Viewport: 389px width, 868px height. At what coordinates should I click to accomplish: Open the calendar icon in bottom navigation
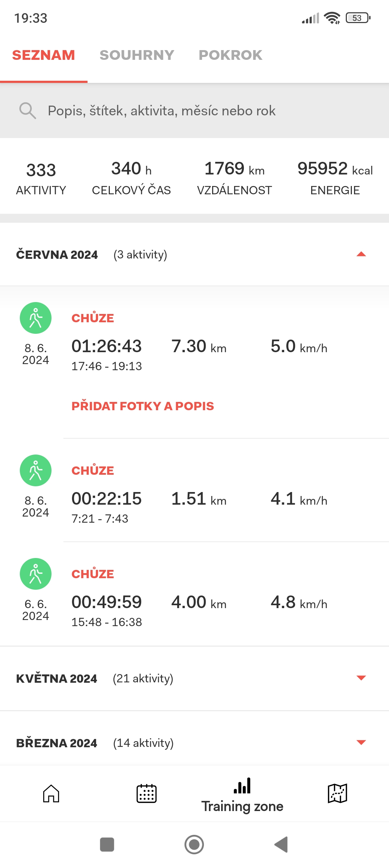(147, 793)
